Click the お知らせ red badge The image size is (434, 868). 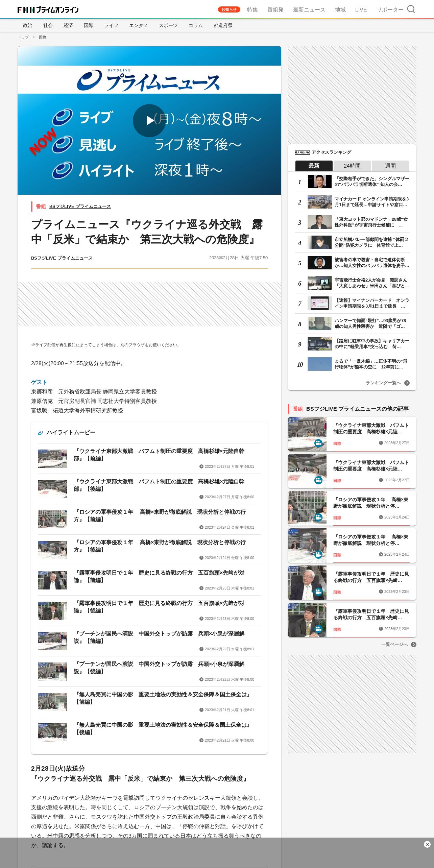tap(229, 9)
